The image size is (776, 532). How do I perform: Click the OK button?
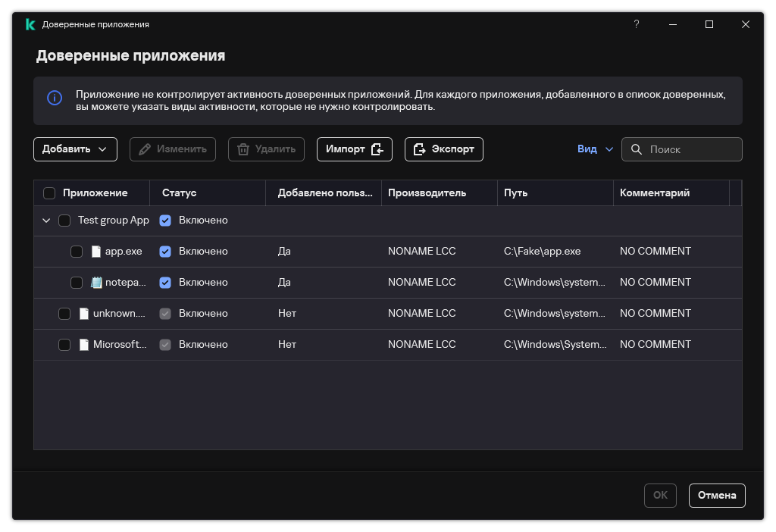coord(660,496)
